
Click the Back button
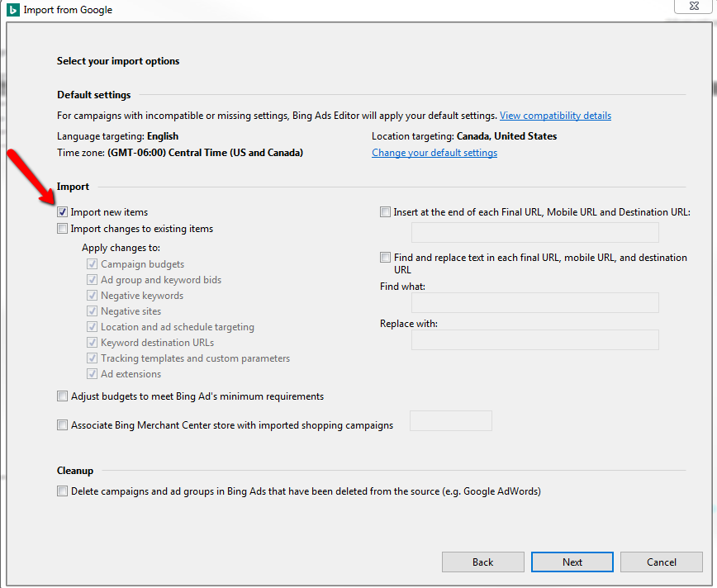[x=483, y=562]
